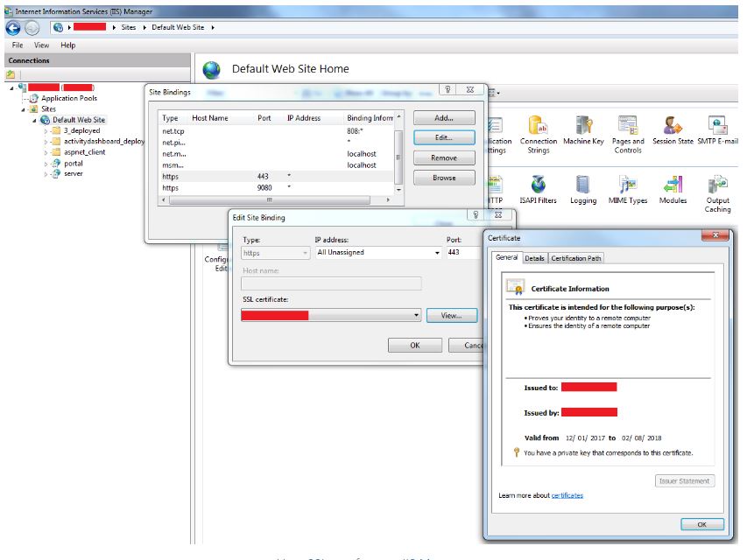The image size is (747, 560).
Task: Click the Port input field
Action: pos(462,253)
